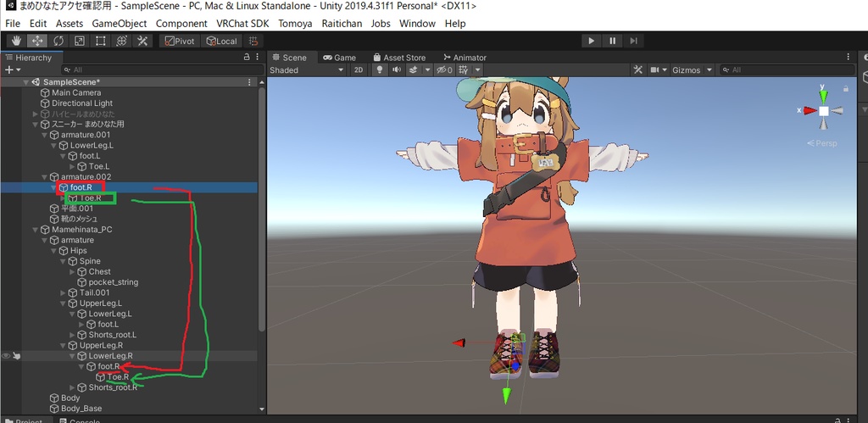Screen dimensions: 868x423
Task: Click the Hierarchy vertical scrollbar
Action: pyautogui.click(x=262, y=210)
